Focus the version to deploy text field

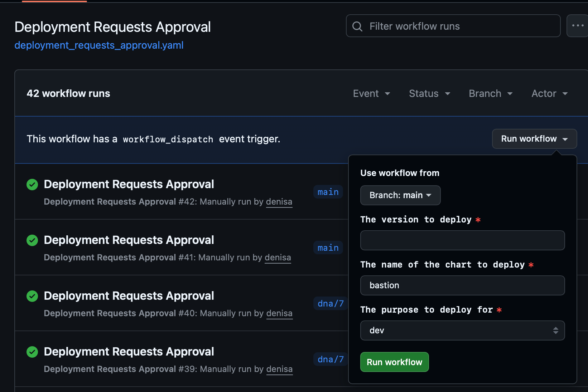coord(462,240)
